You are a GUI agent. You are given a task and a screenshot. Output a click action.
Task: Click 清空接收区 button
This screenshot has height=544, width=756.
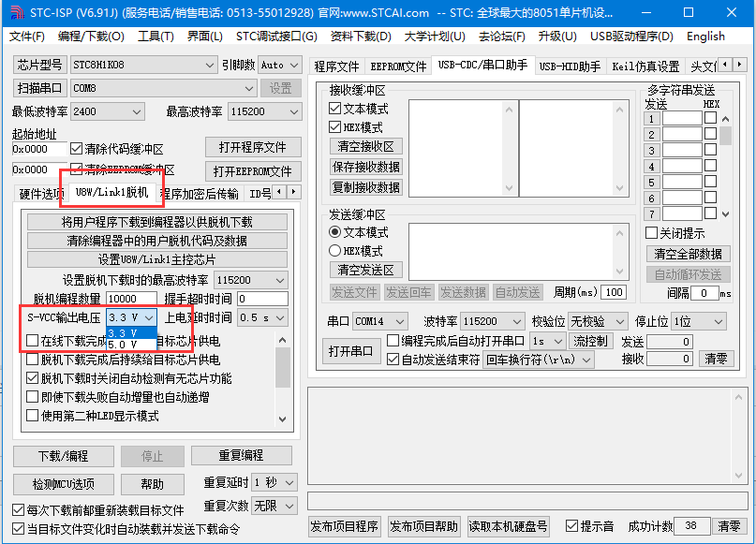366,146
